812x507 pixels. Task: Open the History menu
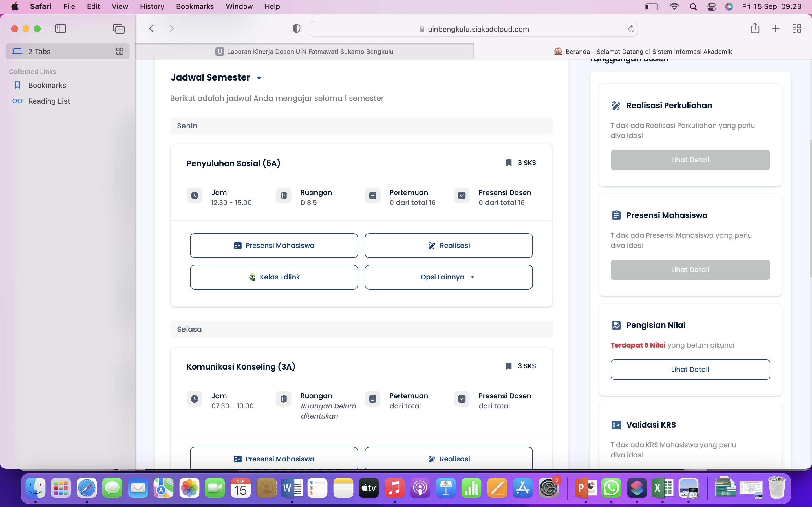click(152, 6)
